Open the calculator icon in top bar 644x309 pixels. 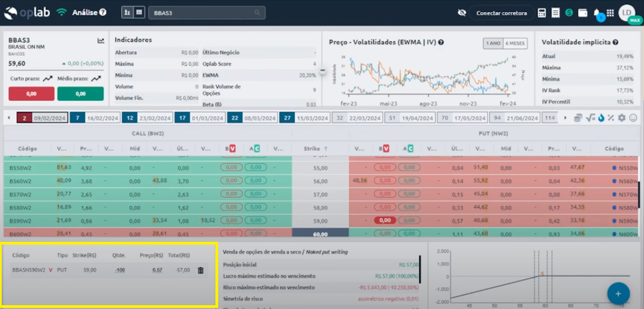tap(542, 13)
